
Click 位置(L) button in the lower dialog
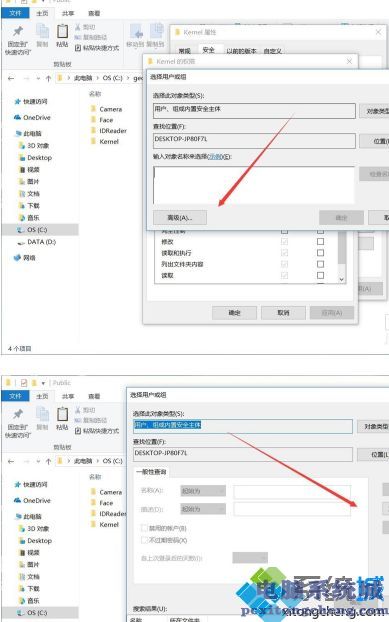click(373, 454)
